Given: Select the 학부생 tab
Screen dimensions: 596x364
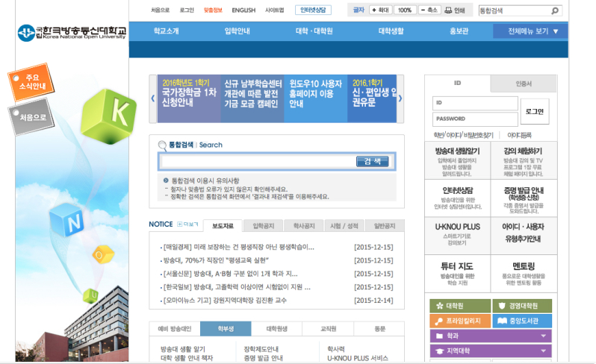Looking at the screenshot, I should click(x=226, y=329).
